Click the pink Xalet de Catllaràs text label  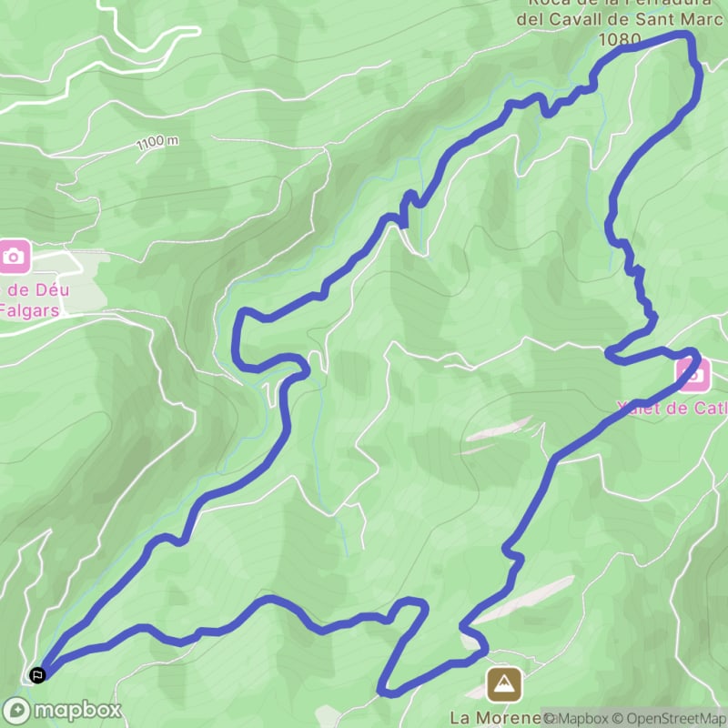(672, 408)
